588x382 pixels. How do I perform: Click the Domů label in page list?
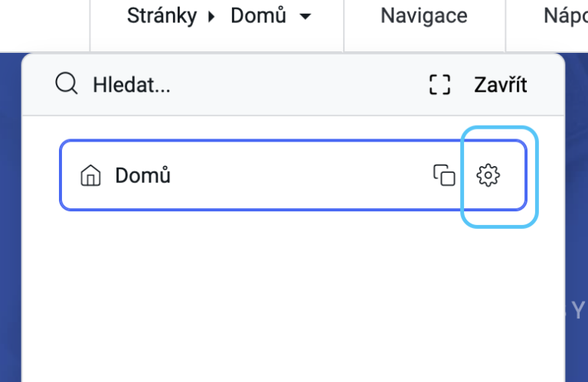[142, 175]
